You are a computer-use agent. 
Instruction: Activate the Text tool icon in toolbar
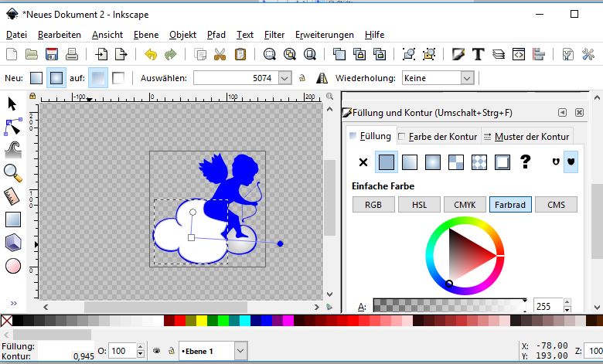(479, 54)
